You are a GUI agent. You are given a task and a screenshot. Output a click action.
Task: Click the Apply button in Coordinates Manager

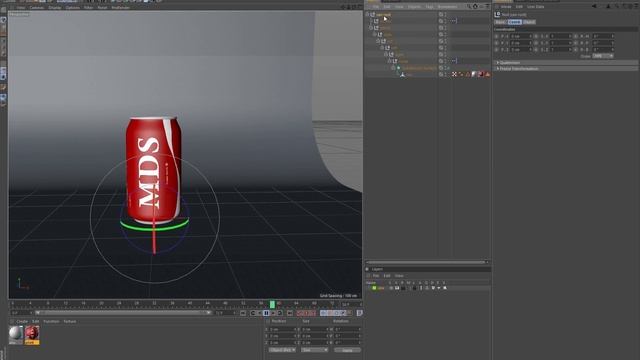347,350
